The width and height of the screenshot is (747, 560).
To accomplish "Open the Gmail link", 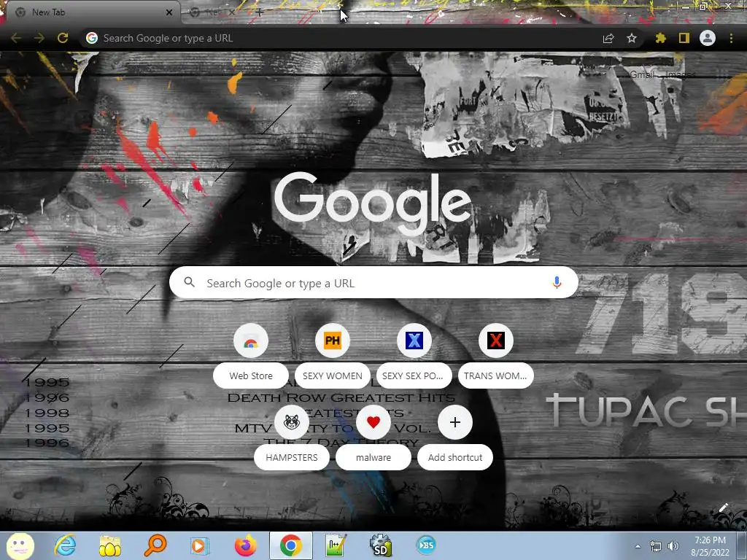I will (642, 75).
